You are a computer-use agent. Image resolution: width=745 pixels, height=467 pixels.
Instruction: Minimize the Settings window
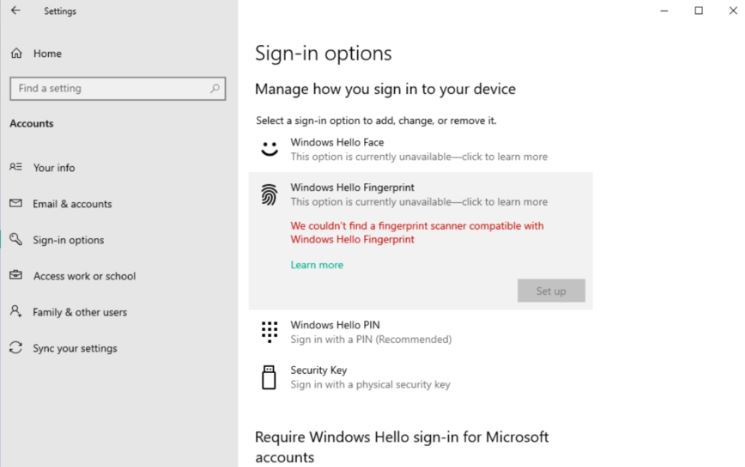click(x=664, y=10)
